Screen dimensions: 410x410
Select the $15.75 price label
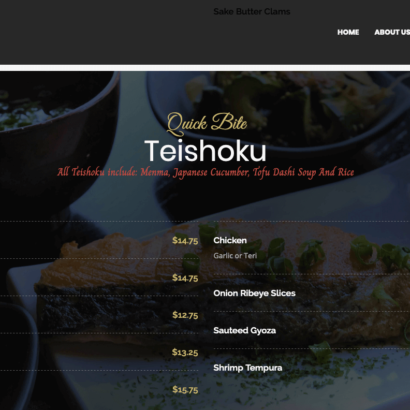pos(185,390)
